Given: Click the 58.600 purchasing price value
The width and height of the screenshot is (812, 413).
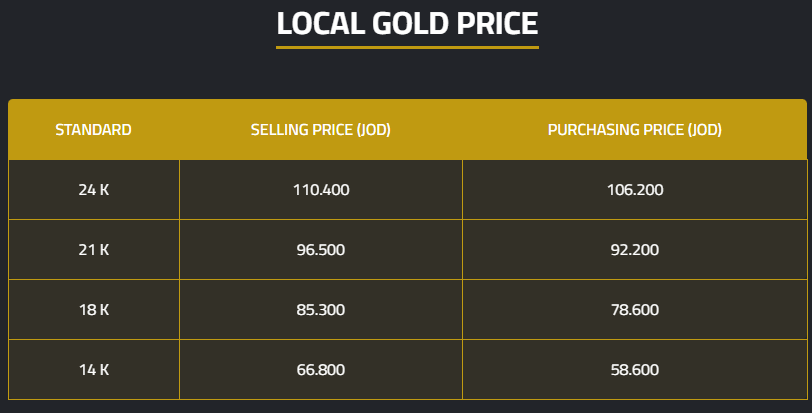Looking at the screenshot, I should pyautogui.click(x=634, y=370).
